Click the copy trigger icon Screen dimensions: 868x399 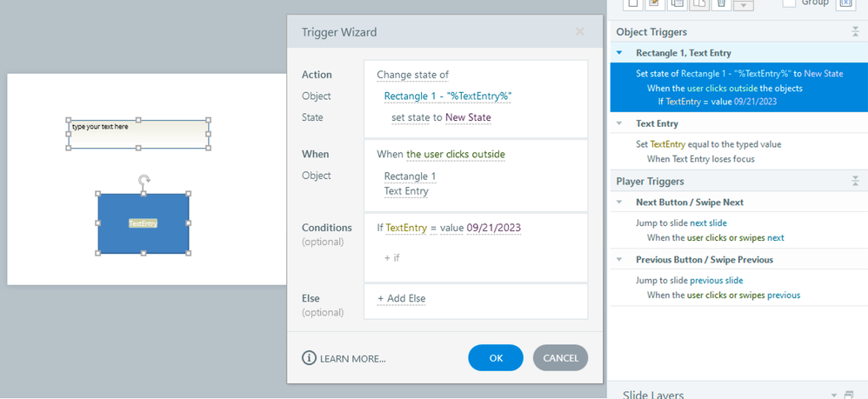pyautogui.click(x=677, y=3)
